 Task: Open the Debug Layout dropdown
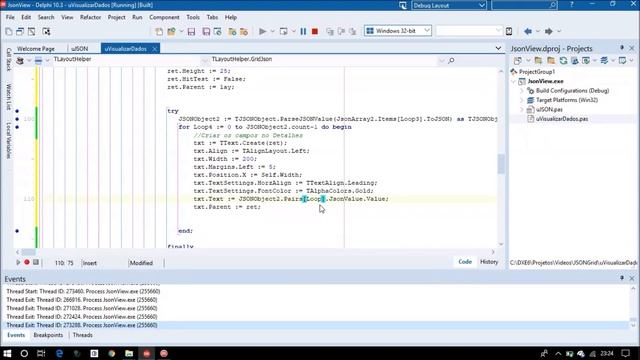tap(482, 5)
